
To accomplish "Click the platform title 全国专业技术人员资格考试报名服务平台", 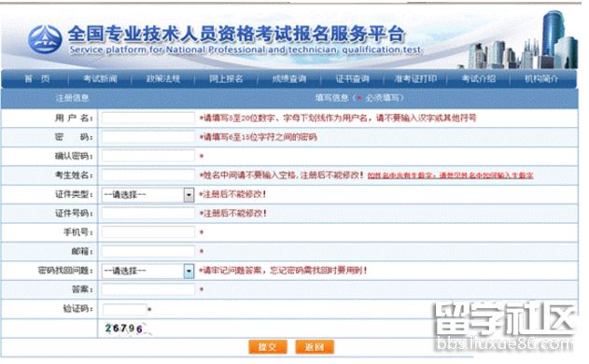I will 237,34.
